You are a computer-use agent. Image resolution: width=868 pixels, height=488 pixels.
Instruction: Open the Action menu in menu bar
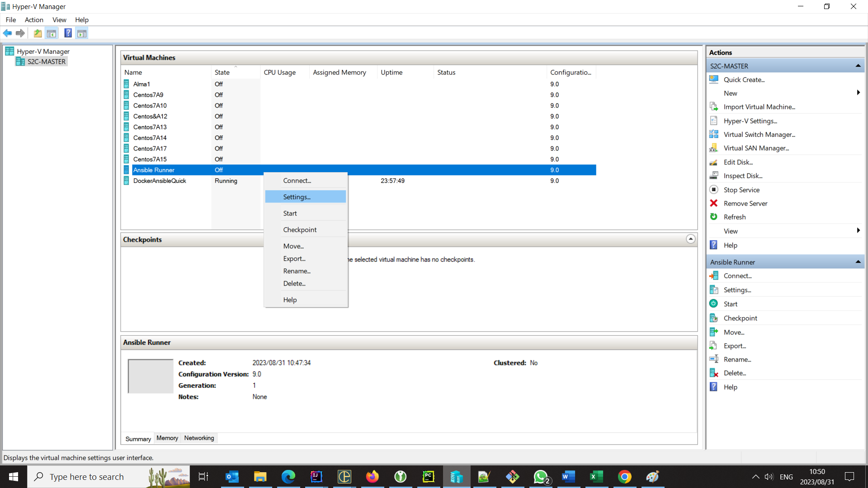point(34,20)
